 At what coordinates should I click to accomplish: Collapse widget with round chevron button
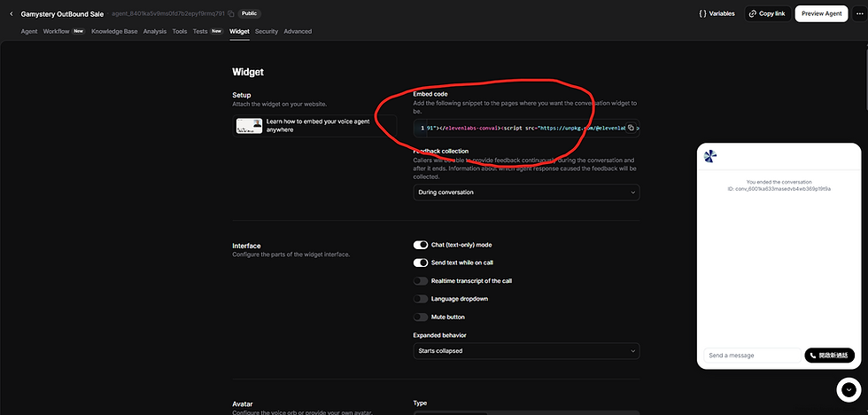point(849,390)
